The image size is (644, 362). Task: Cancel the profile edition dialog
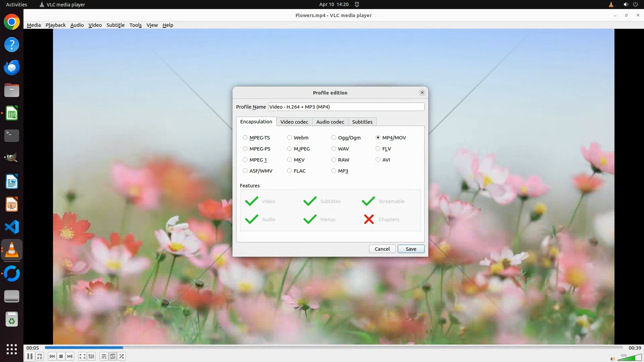pos(382,249)
